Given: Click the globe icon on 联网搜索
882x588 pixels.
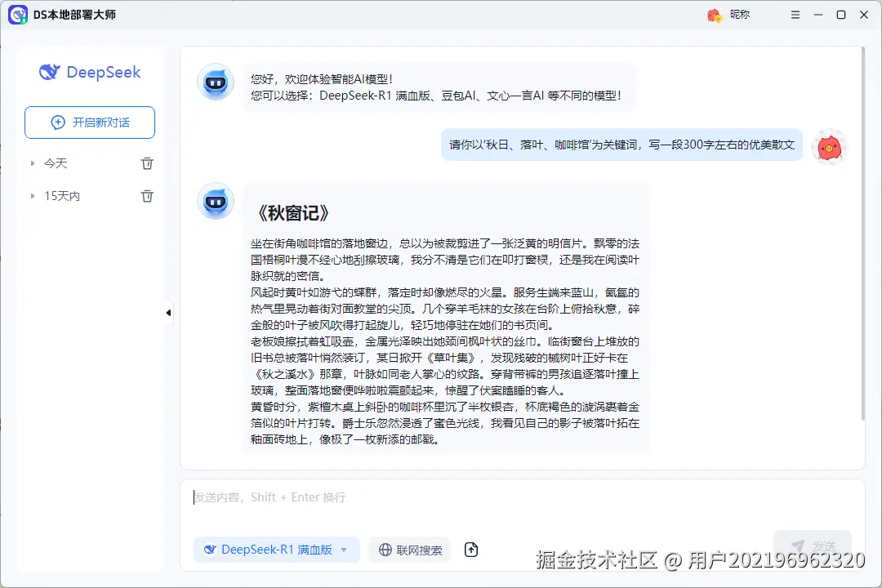Looking at the screenshot, I should pos(384,550).
